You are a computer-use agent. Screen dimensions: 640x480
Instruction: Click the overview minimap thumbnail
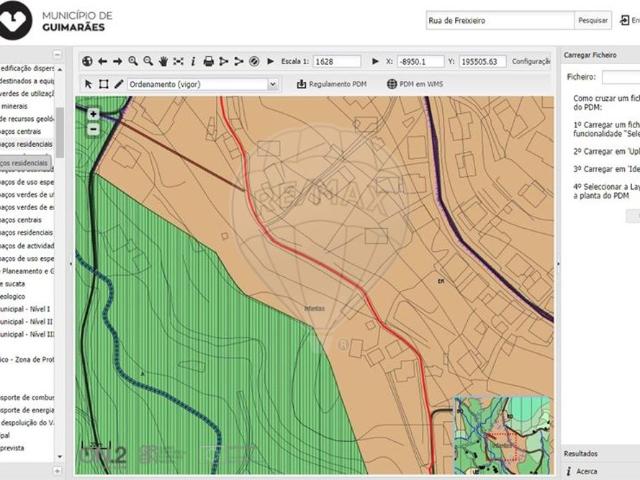(x=503, y=431)
